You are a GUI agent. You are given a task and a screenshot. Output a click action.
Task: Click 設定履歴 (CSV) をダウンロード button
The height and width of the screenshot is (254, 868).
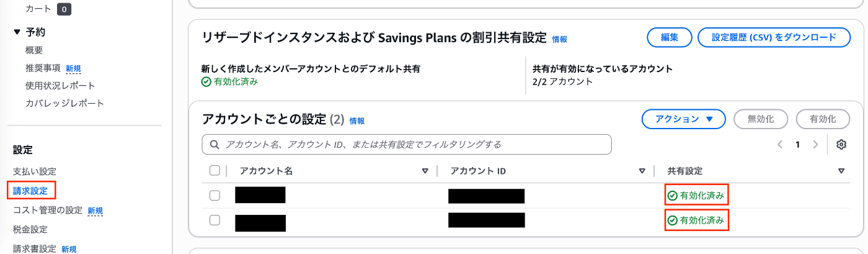click(x=774, y=37)
